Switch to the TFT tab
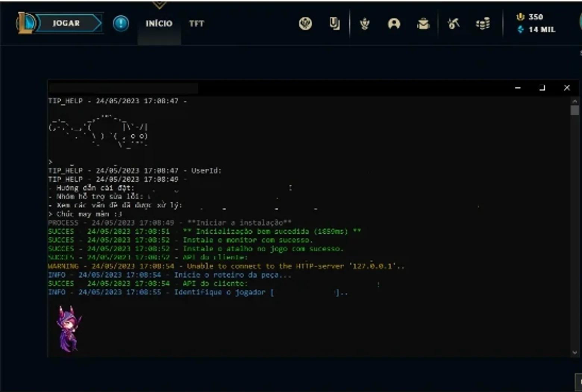Screen dimensions: 582x392 (197, 23)
